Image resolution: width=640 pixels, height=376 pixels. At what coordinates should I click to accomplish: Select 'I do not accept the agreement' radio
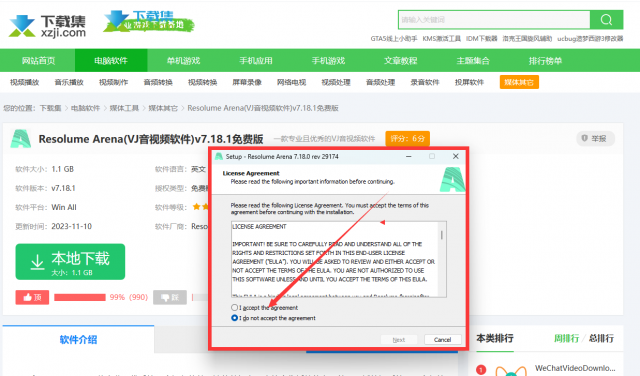pyautogui.click(x=234, y=318)
